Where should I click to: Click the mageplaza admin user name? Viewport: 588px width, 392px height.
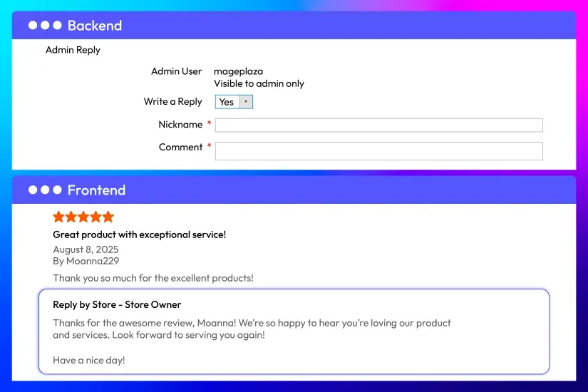click(238, 71)
